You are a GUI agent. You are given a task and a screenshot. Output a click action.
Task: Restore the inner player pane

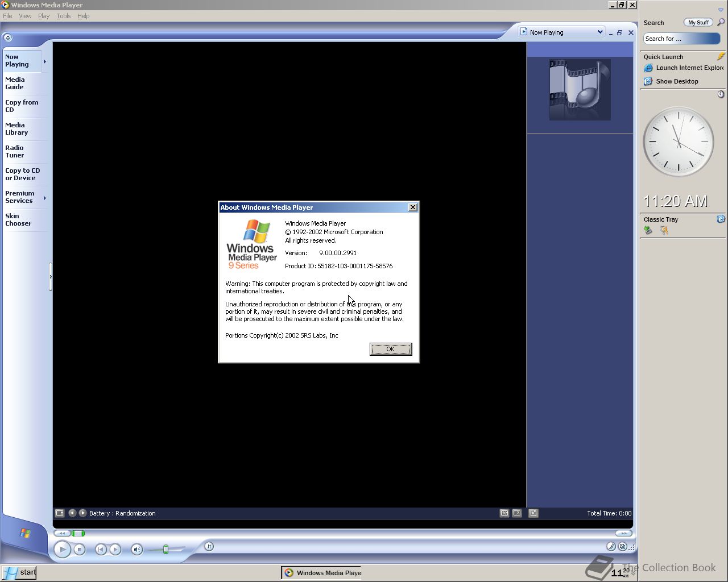[620, 33]
